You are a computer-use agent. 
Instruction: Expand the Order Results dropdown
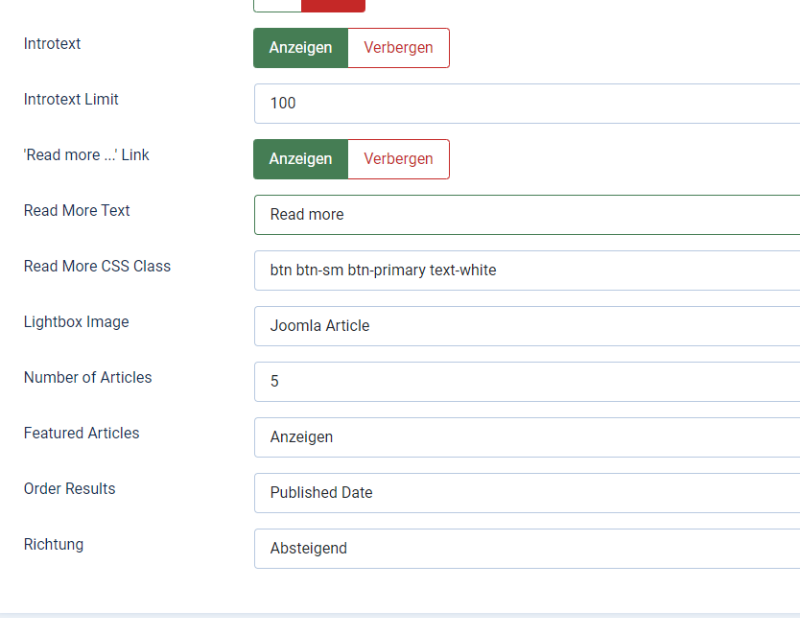point(527,493)
